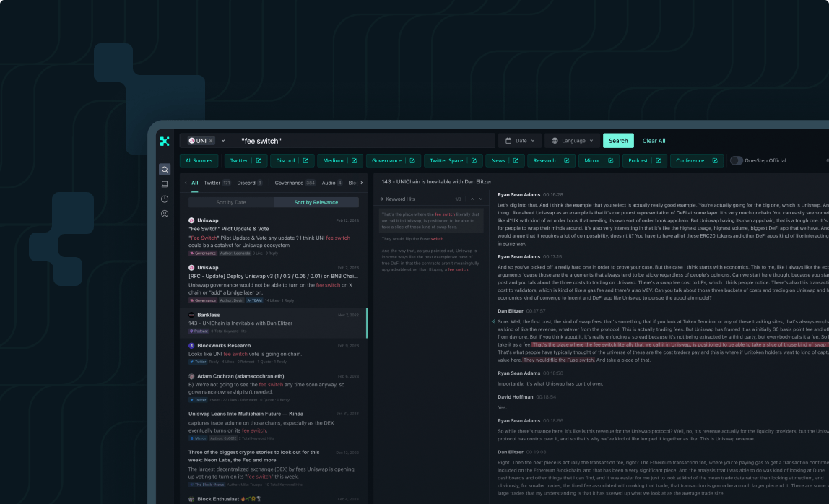Click the edit icon on Podcast source
Viewport: 829px width, 504px height.
click(663, 161)
